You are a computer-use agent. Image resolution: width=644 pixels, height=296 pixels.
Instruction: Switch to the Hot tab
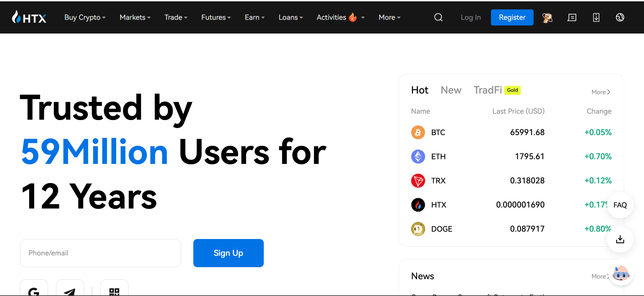point(419,90)
